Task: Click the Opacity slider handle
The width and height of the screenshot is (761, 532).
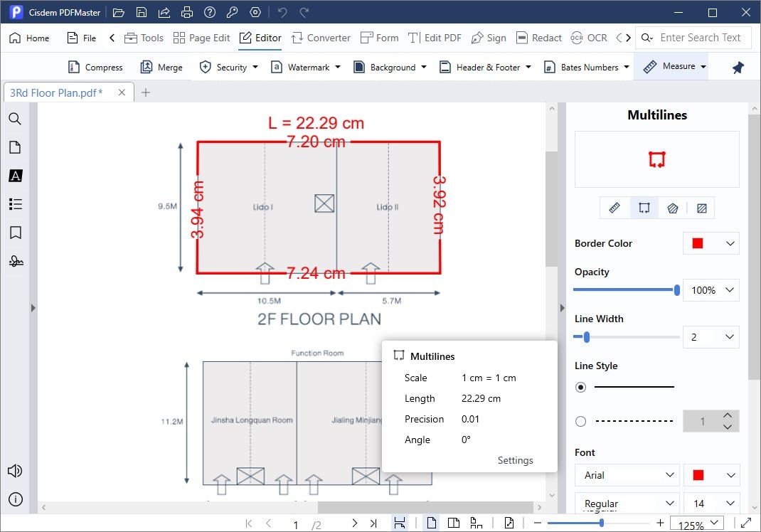Action: pyautogui.click(x=676, y=290)
